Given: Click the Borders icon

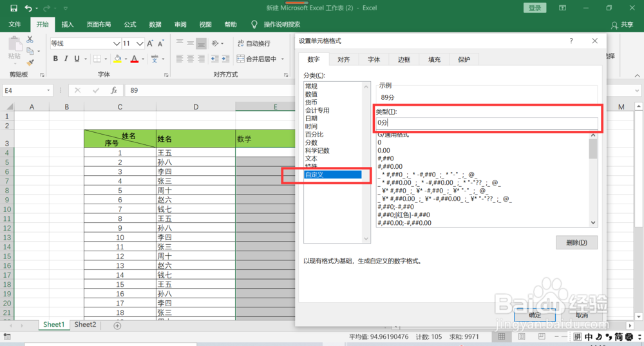Looking at the screenshot, I should pos(97,59).
